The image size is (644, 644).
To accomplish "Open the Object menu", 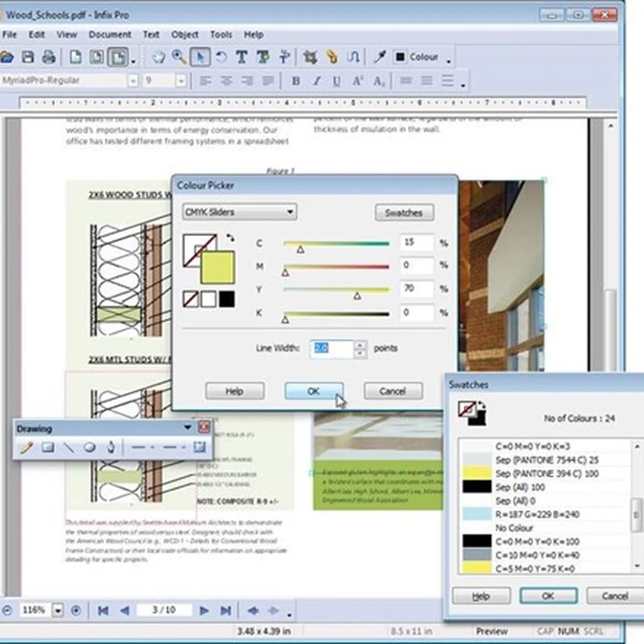I will click(x=185, y=34).
